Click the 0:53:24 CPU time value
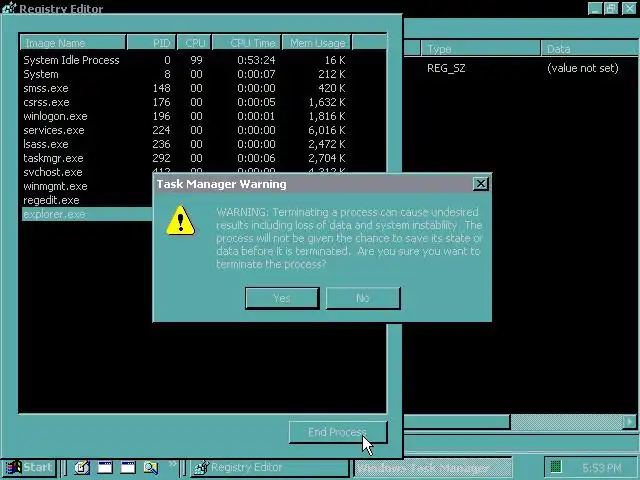The width and height of the screenshot is (640, 480). [256, 60]
